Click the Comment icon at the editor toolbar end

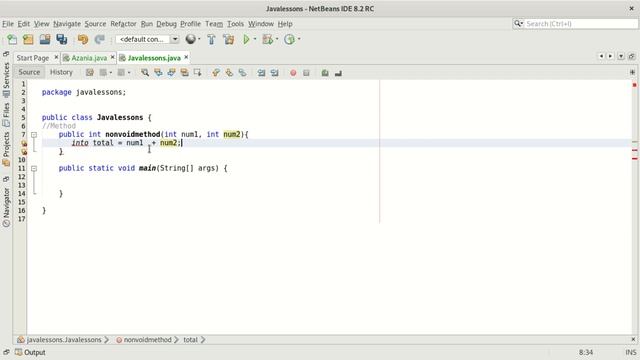(338, 73)
